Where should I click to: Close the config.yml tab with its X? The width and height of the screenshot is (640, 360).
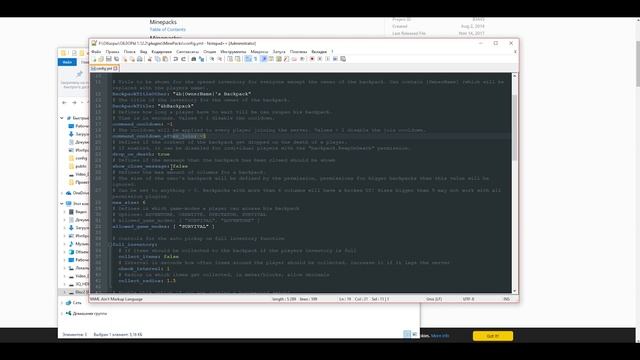coord(116,69)
